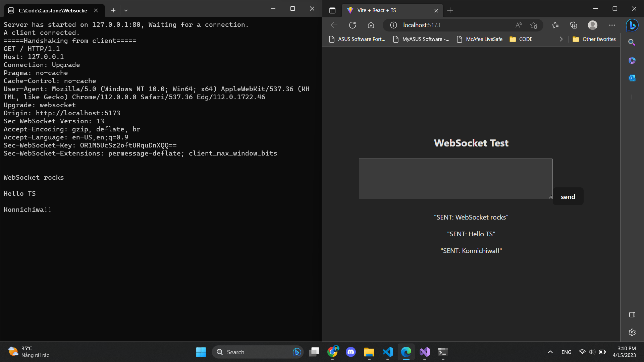
Task: Click the Read aloud icon in address bar
Action: [519, 25]
